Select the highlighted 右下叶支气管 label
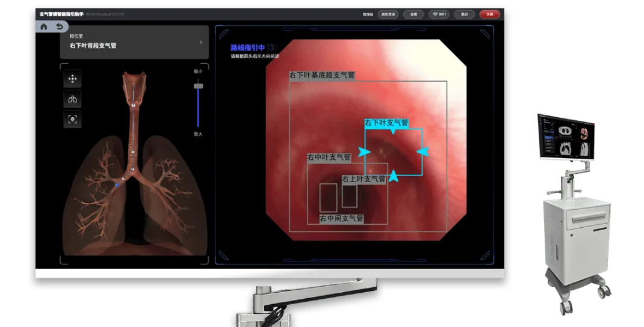 pyautogui.click(x=386, y=123)
